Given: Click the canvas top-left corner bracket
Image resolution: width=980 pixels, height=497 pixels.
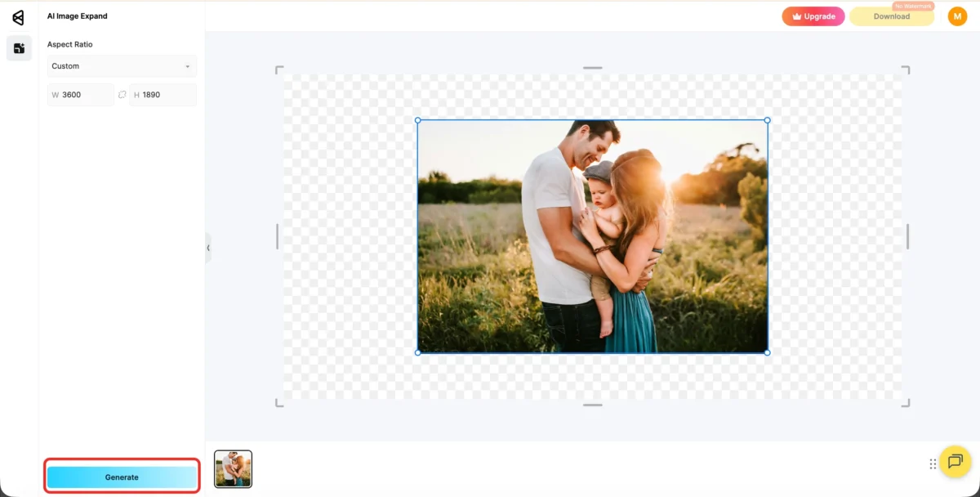Looking at the screenshot, I should point(278,69).
